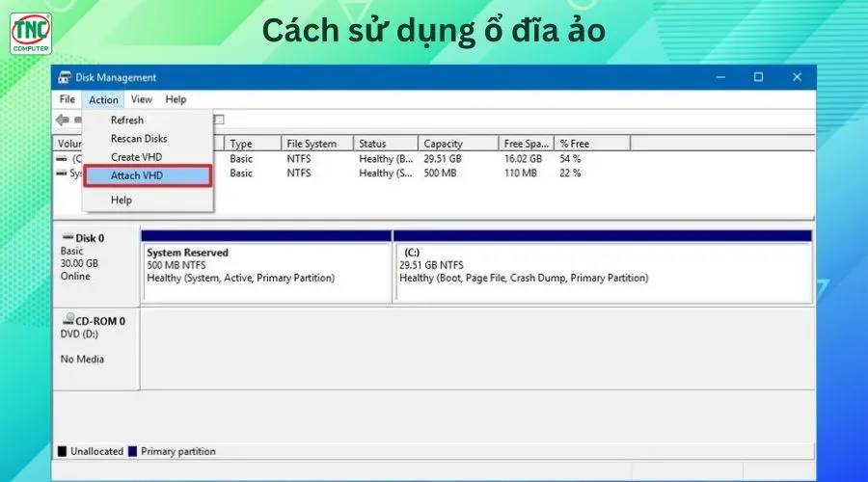Click the 16.02 GB free space value
Screen dimensions: 868x482
pos(523,159)
